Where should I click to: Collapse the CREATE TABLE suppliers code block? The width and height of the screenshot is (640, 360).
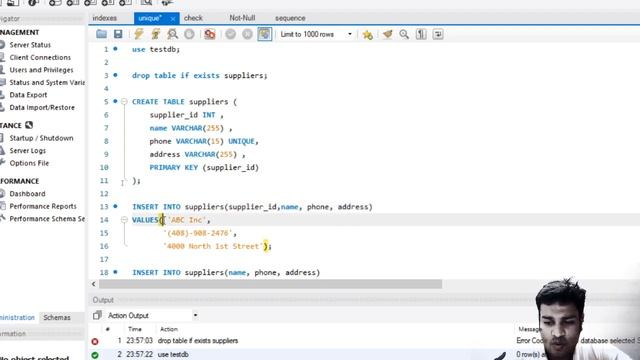124,101
